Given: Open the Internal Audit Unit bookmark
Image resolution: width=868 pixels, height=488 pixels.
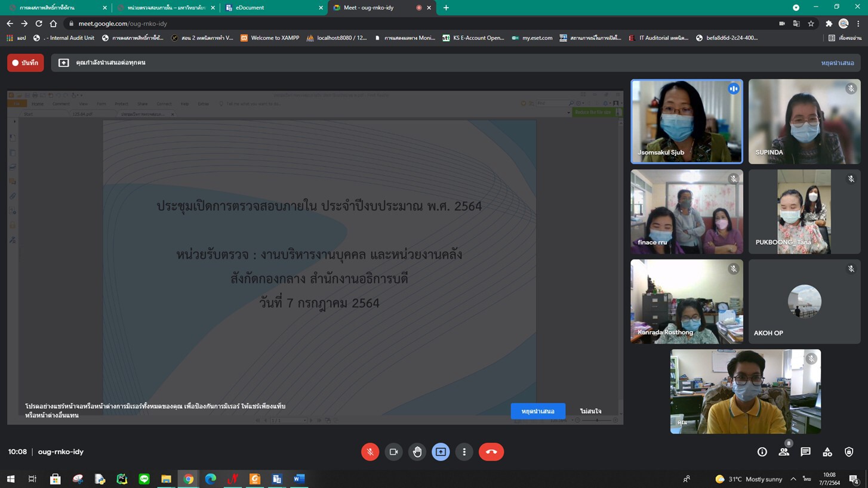Looking at the screenshot, I should tap(64, 38).
